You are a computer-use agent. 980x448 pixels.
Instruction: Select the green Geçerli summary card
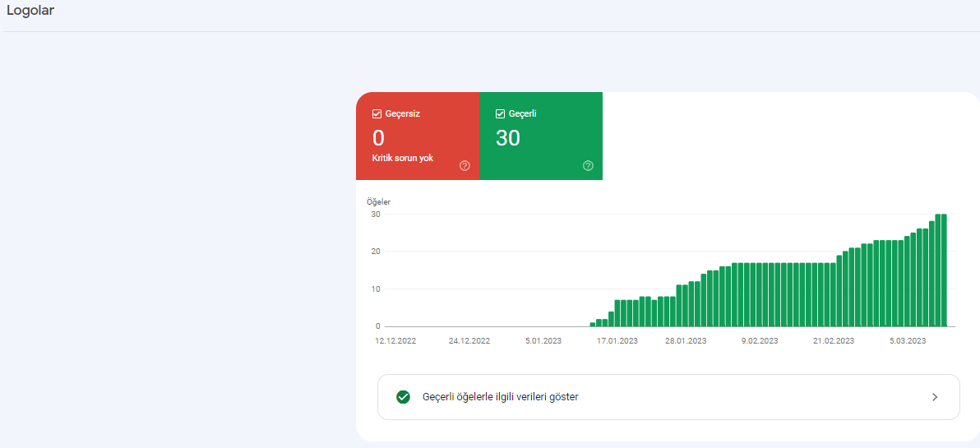[541, 136]
